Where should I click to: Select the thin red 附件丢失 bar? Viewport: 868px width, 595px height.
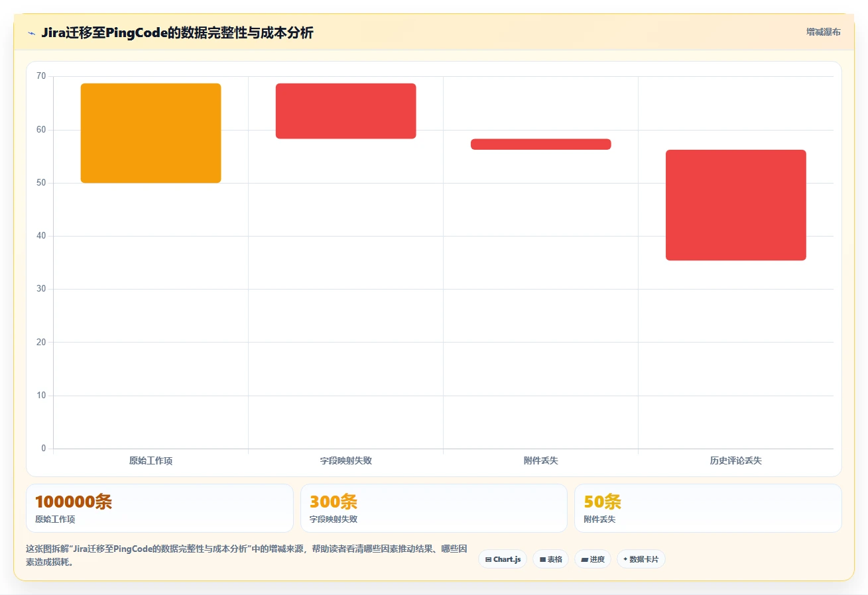540,144
